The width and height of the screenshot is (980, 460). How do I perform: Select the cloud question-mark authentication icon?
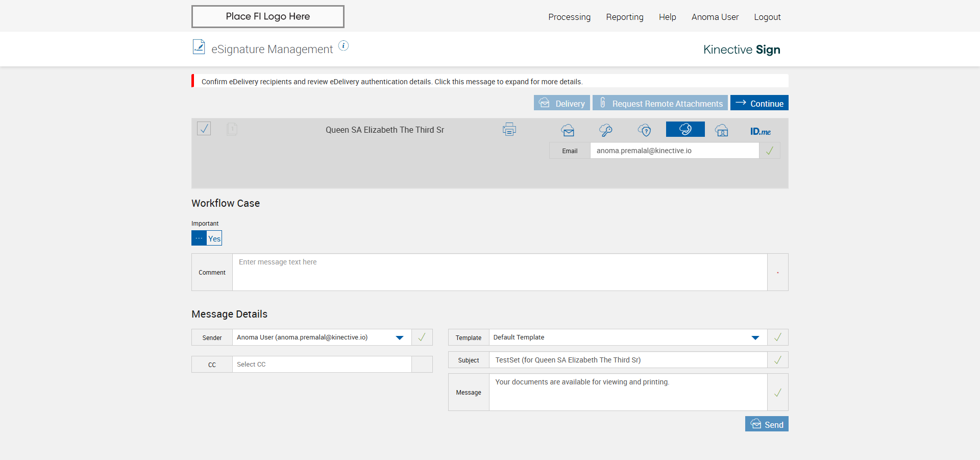coord(645,130)
